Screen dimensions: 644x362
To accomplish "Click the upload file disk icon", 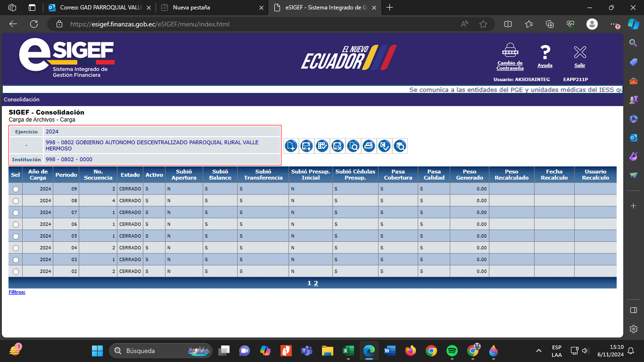I will 306,146.
